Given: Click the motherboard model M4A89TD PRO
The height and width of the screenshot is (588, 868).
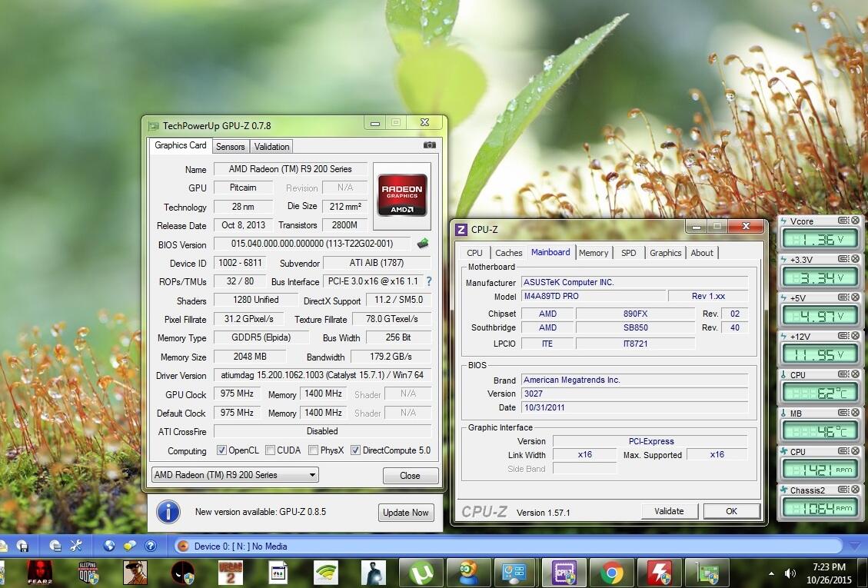Looking at the screenshot, I should click(x=593, y=296).
